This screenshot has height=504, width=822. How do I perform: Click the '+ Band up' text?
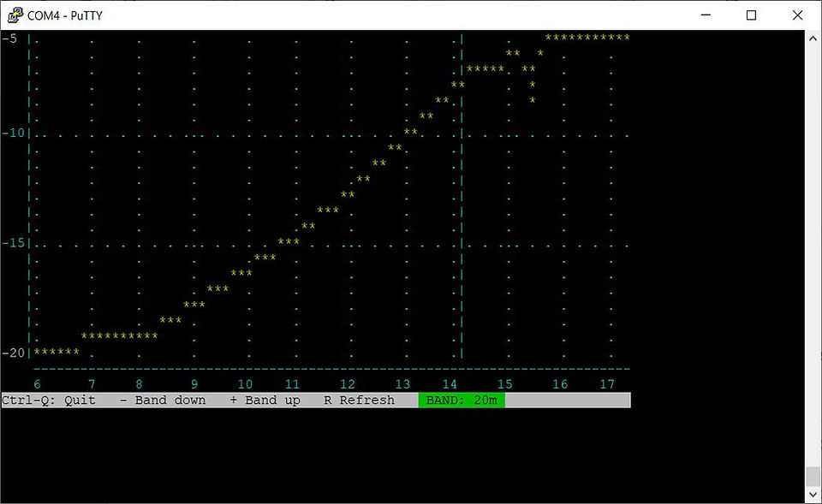tap(265, 400)
